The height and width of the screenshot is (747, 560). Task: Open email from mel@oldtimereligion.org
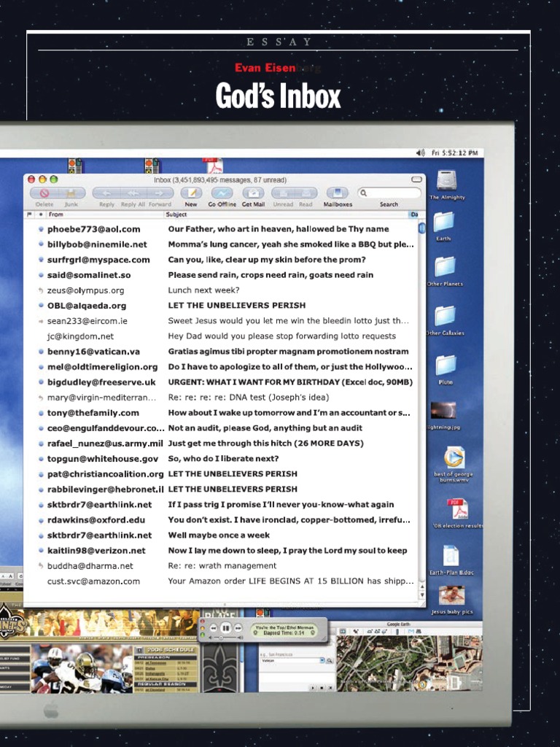point(221,367)
